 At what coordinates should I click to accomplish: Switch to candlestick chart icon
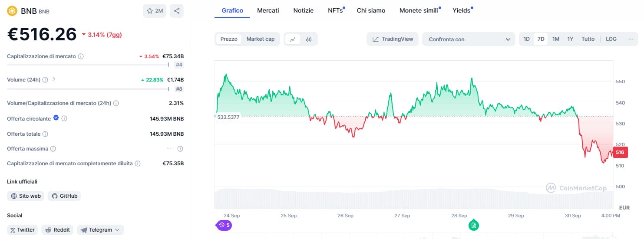tap(309, 39)
